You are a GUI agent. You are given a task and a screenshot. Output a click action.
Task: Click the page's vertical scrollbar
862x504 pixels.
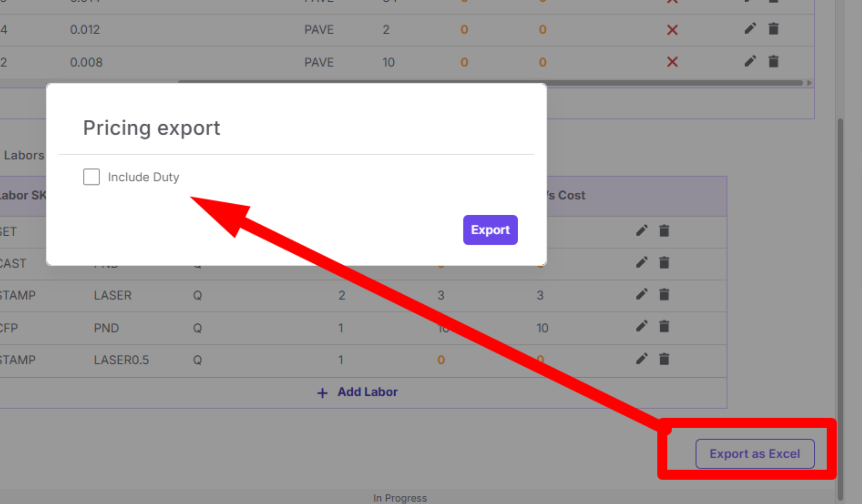click(840, 308)
